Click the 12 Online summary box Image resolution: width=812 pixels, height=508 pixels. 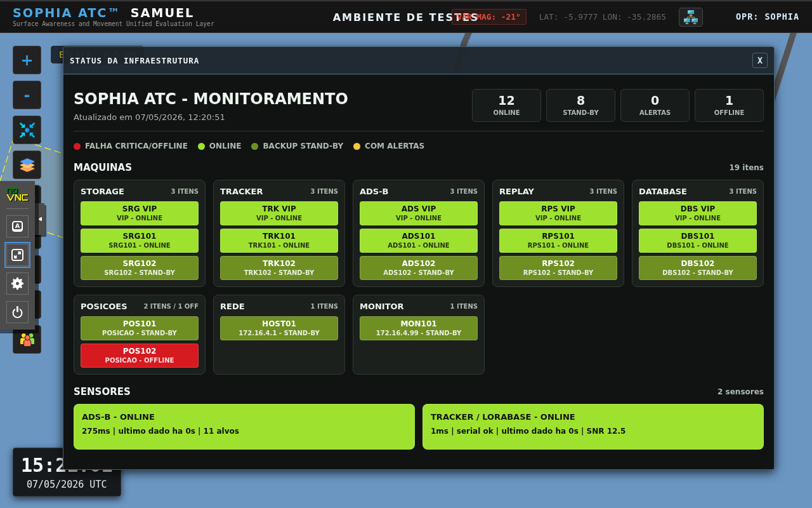click(x=506, y=105)
